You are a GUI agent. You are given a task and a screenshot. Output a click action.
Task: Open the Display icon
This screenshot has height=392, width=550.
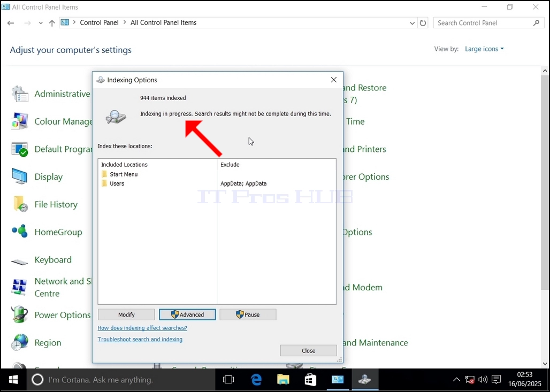click(20, 176)
